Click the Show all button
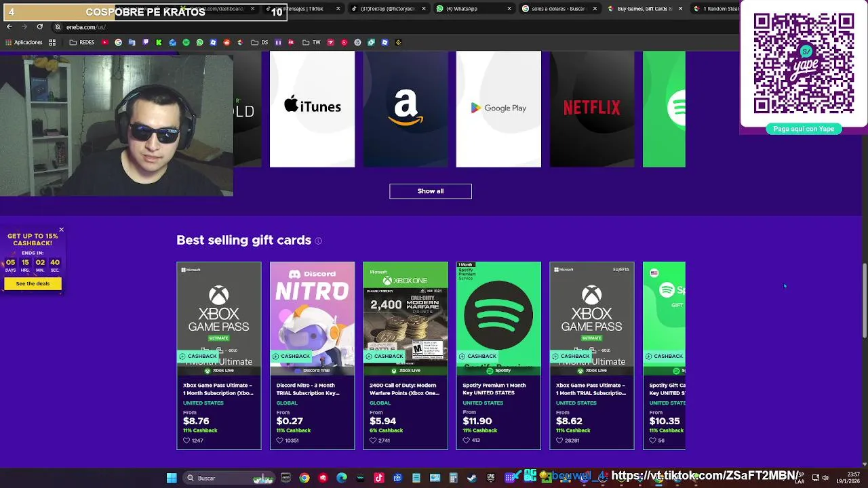Viewport: 868px width, 488px height. [431, 191]
